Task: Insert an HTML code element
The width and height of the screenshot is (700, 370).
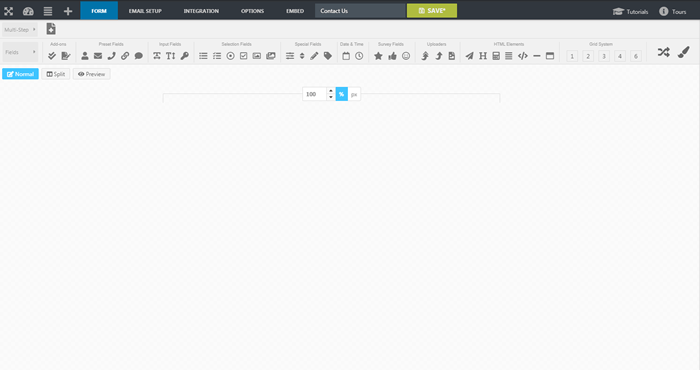Action: click(523, 56)
